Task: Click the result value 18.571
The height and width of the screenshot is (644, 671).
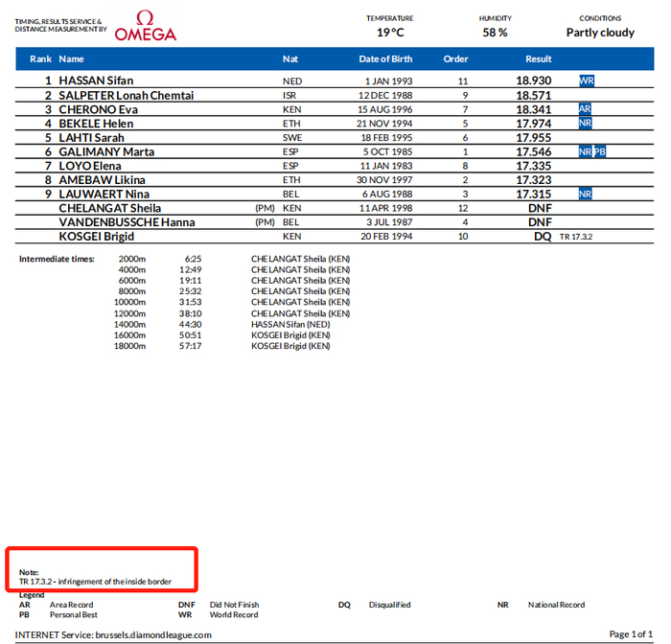Action: point(534,95)
